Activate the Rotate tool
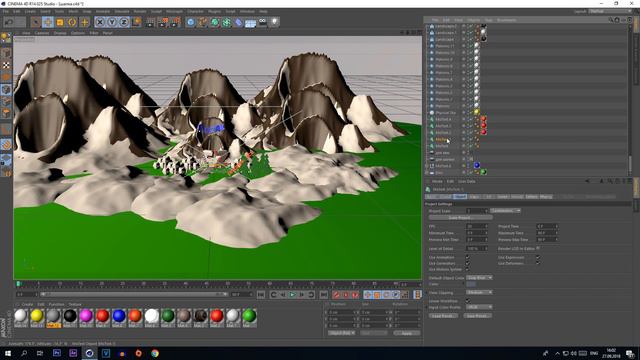640x360 pixels. [72, 22]
